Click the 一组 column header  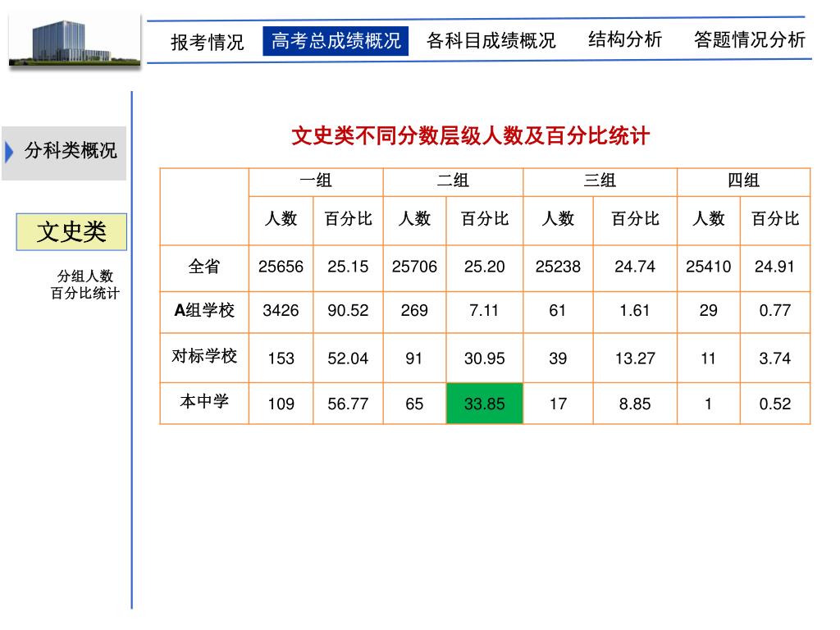click(316, 181)
